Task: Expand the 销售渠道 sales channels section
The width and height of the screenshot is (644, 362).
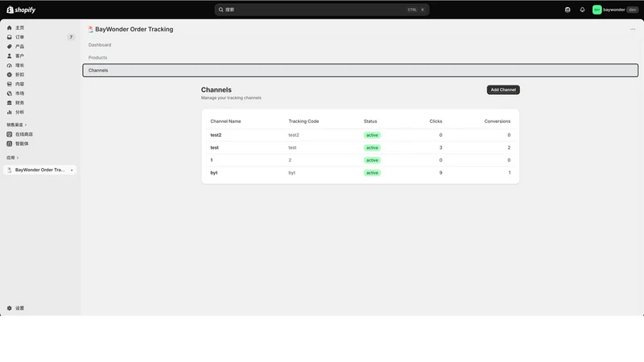Action: tap(16, 125)
